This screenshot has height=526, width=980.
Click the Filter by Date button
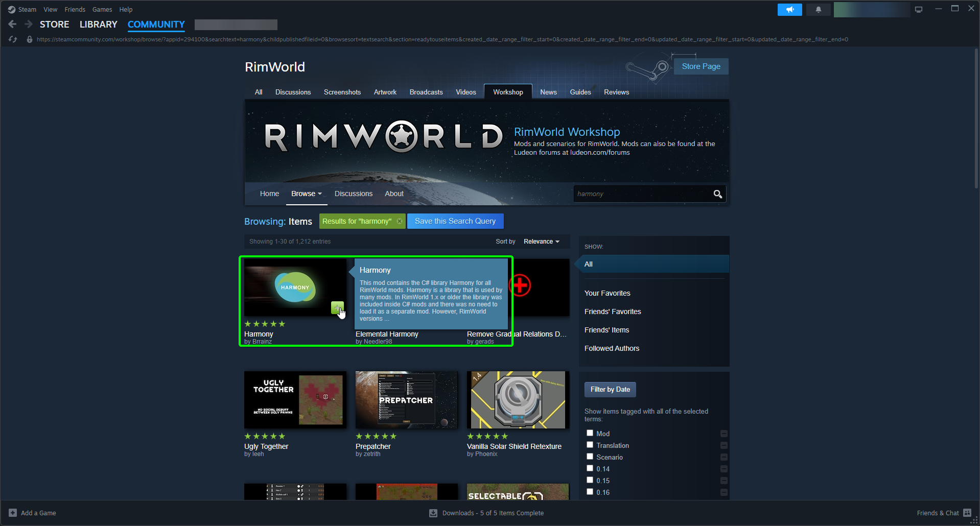(x=610, y=389)
